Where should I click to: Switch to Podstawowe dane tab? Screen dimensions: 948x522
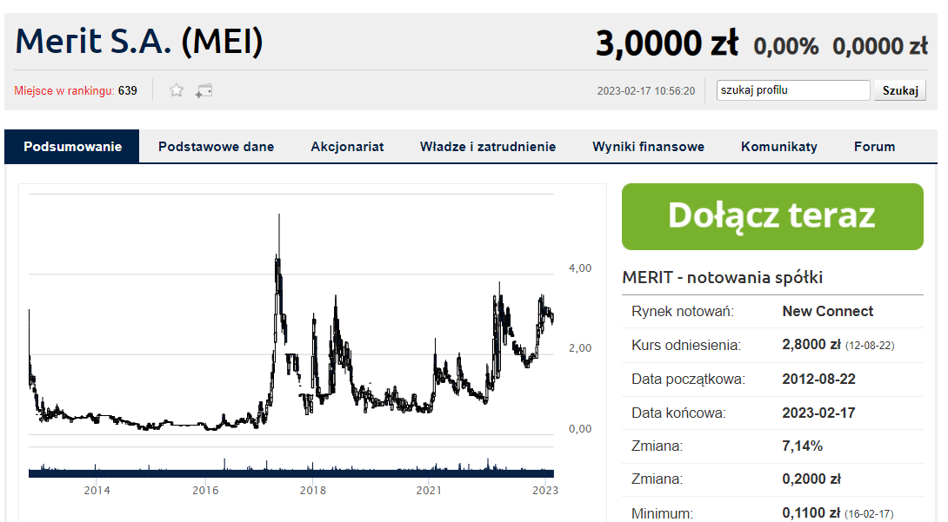(x=216, y=146)
